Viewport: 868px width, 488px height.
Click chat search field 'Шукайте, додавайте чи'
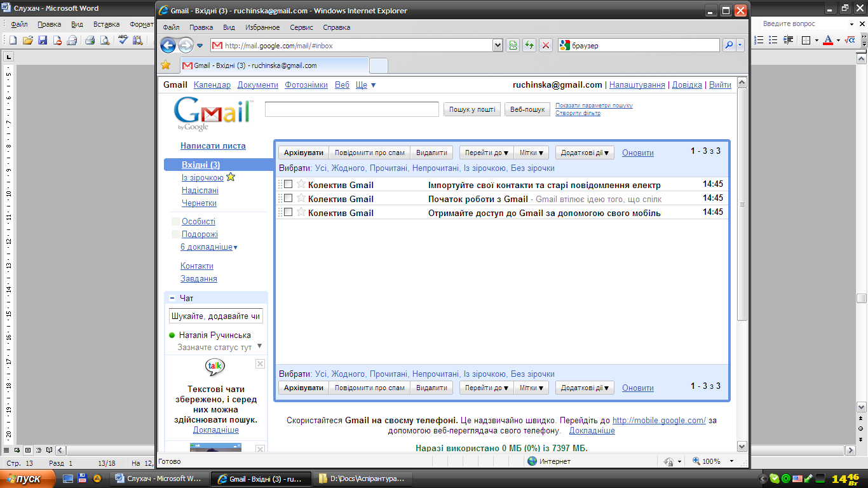[216, 316]
